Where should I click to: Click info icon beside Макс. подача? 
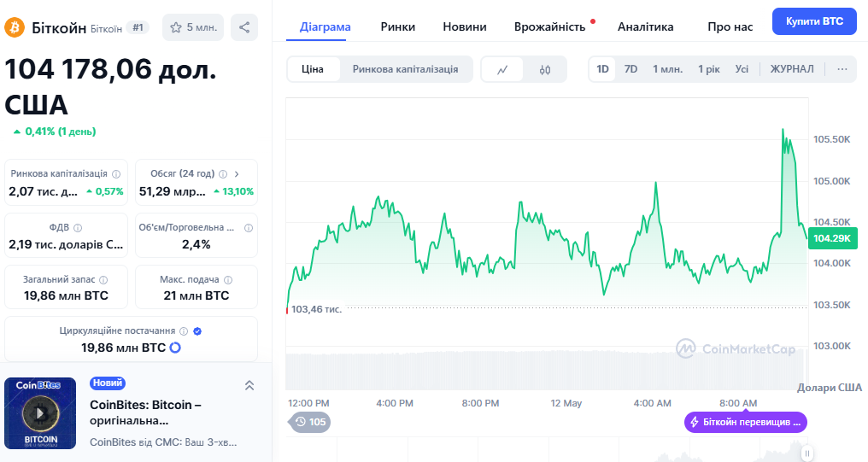(x=228, y=280)
